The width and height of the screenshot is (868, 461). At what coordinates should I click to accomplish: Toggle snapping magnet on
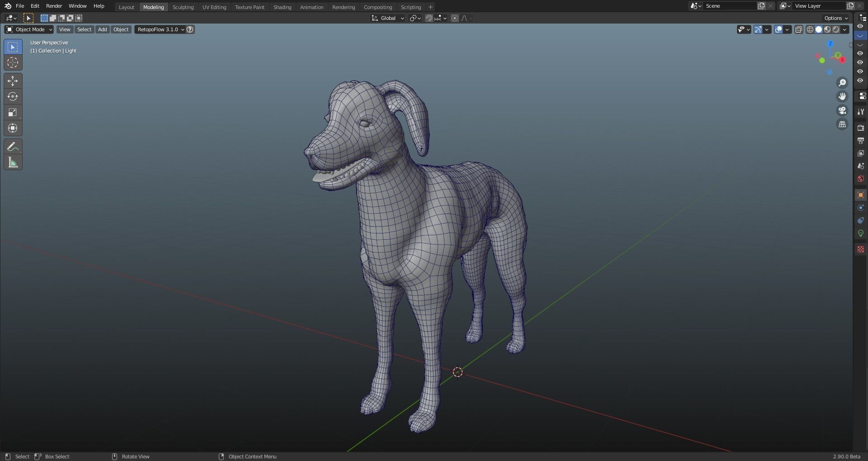coord(429,18)
